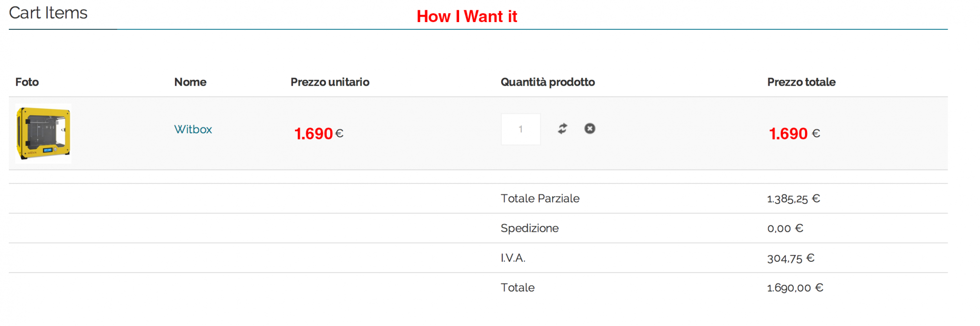Click the Foto column header
The image size is (980, 326).
pos(27,82)
